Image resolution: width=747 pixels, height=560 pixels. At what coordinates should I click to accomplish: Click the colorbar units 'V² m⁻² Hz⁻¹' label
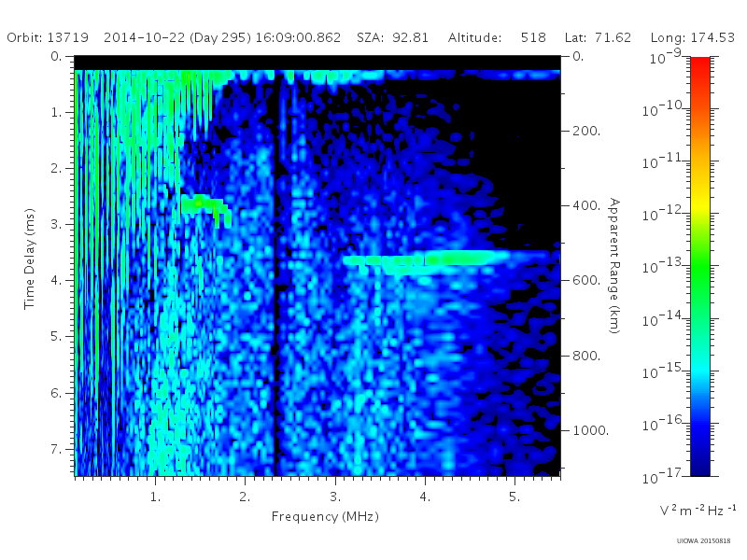coord(698,510)
